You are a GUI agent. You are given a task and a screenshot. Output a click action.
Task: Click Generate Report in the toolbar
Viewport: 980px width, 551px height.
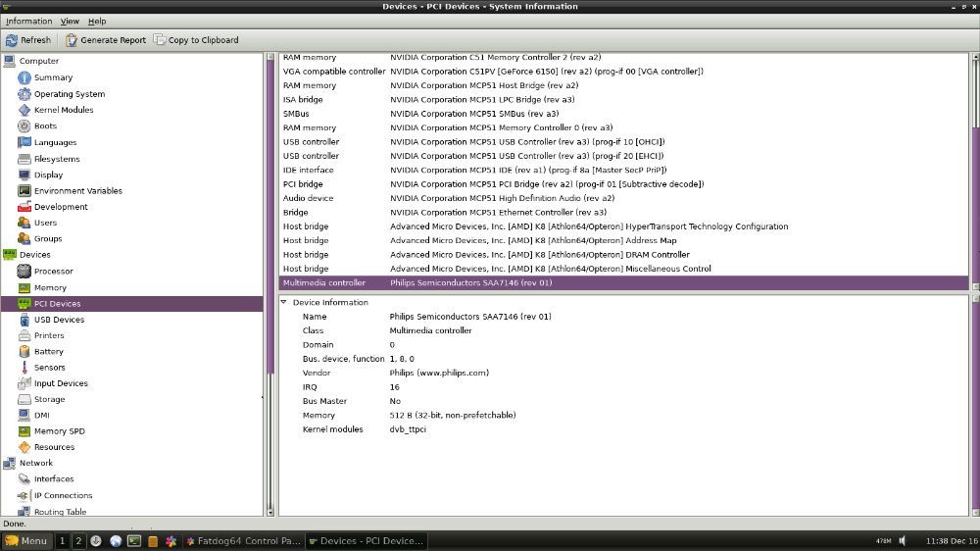click(106, 40)
